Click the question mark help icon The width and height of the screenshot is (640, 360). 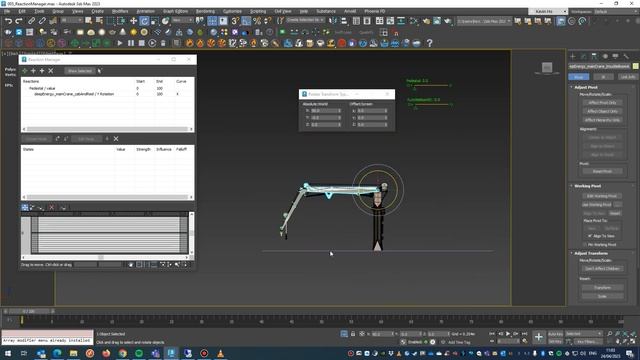[429, 43]
